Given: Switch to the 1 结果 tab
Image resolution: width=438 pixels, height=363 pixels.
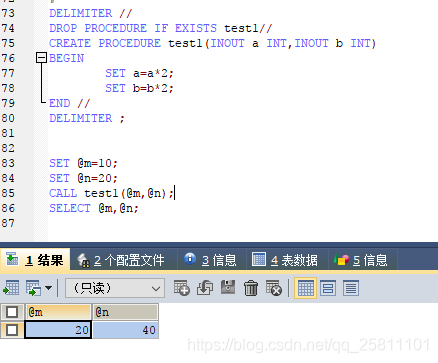Looking at the screenshot, I should pyautogui.click(x=35, y=260).
